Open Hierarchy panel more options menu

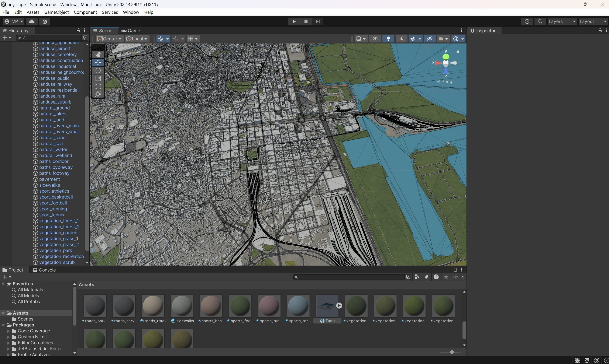click(85, 30)
